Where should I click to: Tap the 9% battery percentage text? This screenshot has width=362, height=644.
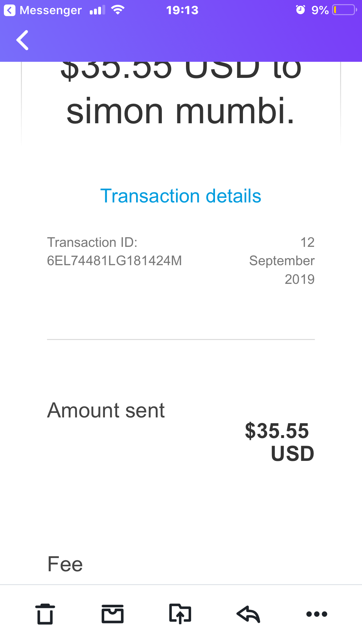click(x=320, y=10)
